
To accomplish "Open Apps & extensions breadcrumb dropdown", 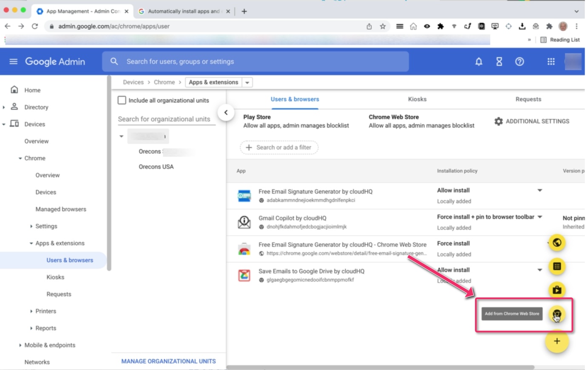I will coord(247,82).
